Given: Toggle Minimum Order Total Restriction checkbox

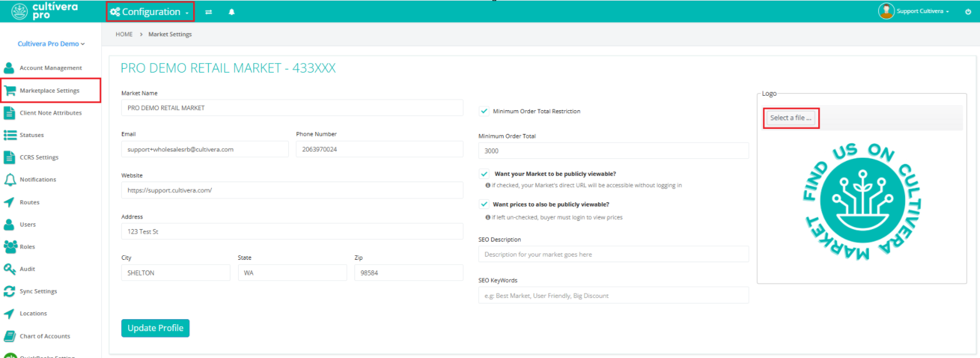Looking at the screenshot, I should [x=484, y=111].
